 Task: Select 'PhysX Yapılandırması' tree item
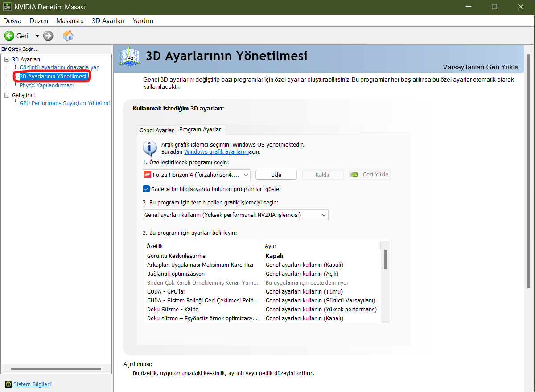point(47,86)
